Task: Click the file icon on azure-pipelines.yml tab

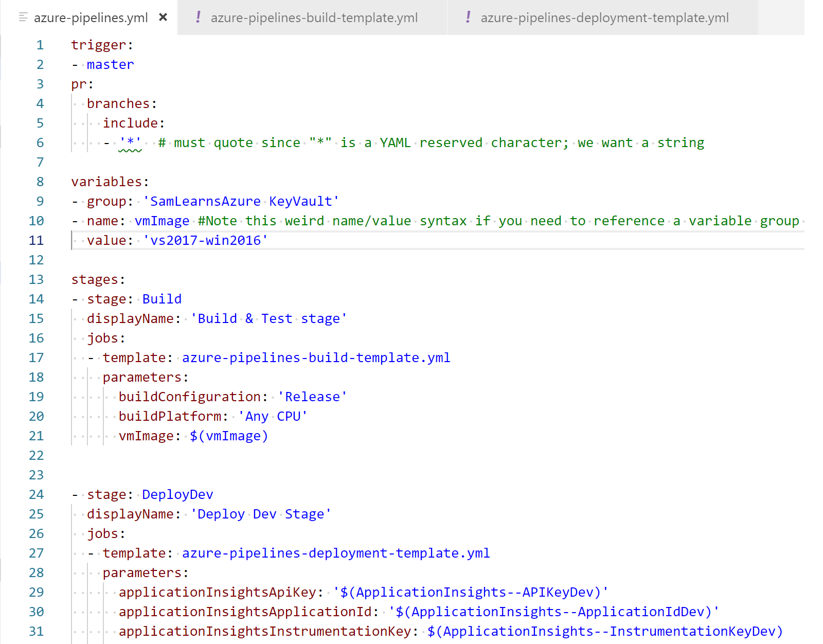Action: (23, 17)
